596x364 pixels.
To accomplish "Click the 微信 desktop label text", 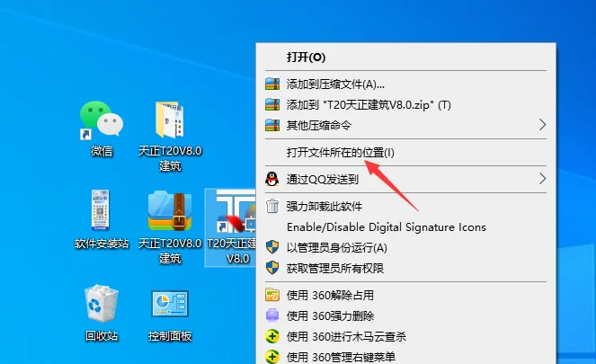I will tap(102, 151).
